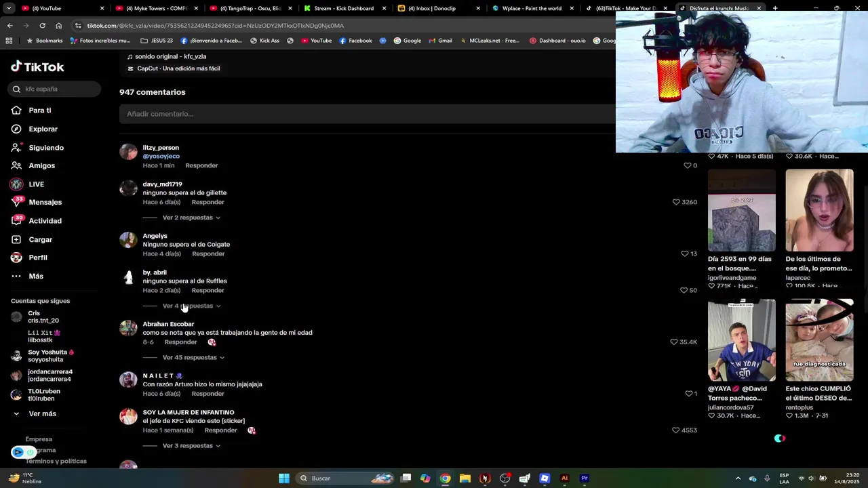Open the Este chico CUMPLIÓ video thumbnail
This screenshot has height=488, width=868.
click(819, 340)
